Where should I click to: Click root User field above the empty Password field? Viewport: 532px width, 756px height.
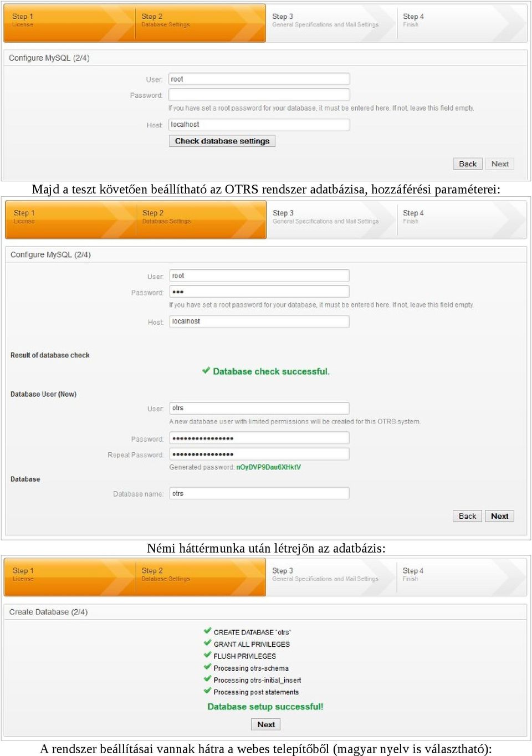pos(259,79)
